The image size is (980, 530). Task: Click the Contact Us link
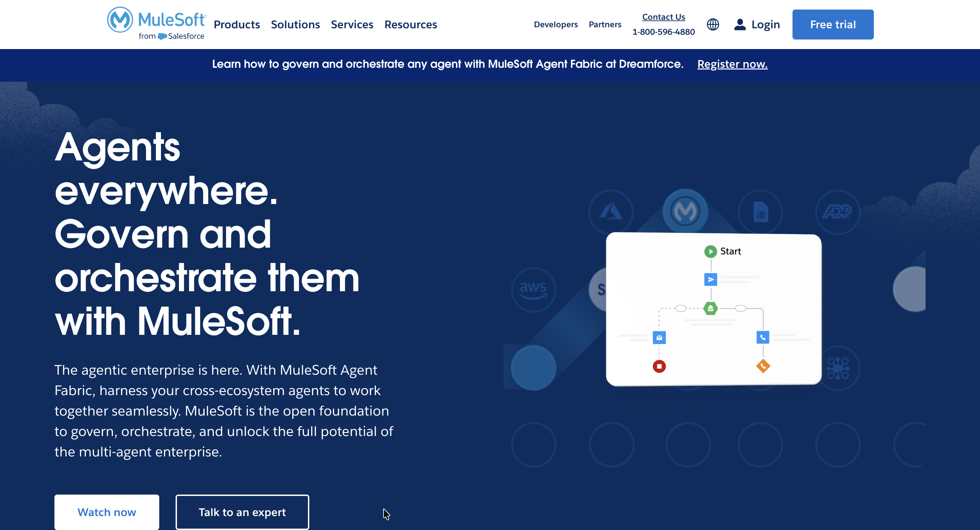[663, 17]
